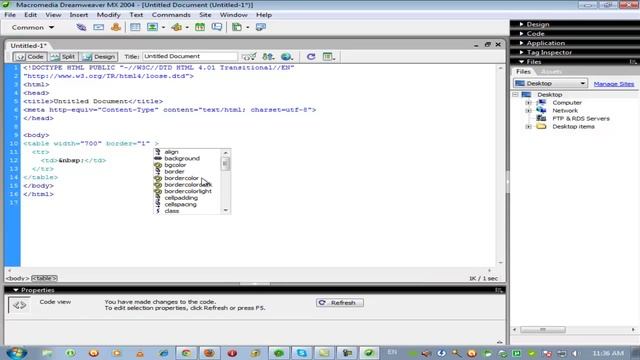Open the View Options menu
This screenshot has height=360, width=640.
click(x=329, y=57)
